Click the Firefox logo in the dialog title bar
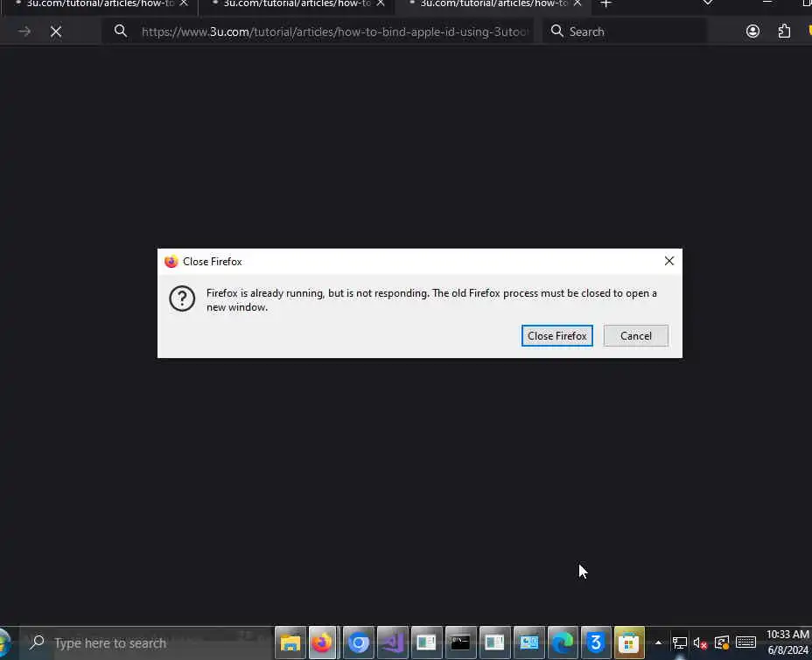This screenshot has height=660, width=812. click(171, 261)
